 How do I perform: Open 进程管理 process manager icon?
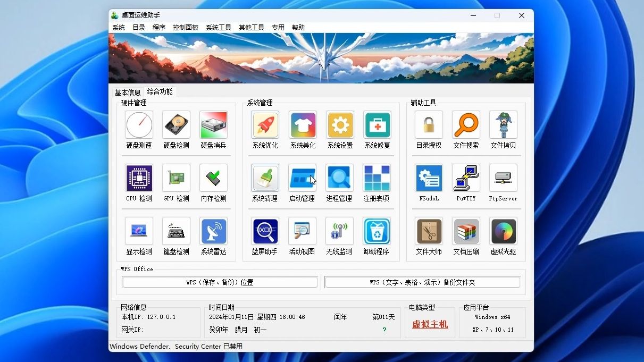340,178
